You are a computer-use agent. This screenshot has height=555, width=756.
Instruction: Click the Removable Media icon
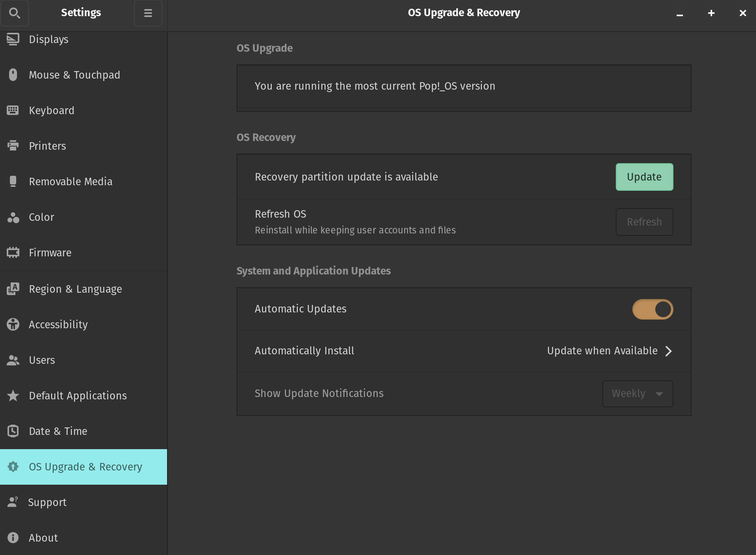pos(13,181)
